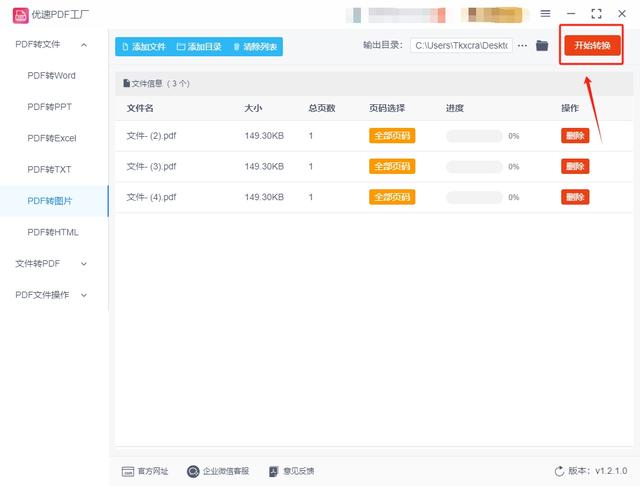
Task: Click 全部页码 for 文件- (2).pdf
Action: tap(392, 135)
